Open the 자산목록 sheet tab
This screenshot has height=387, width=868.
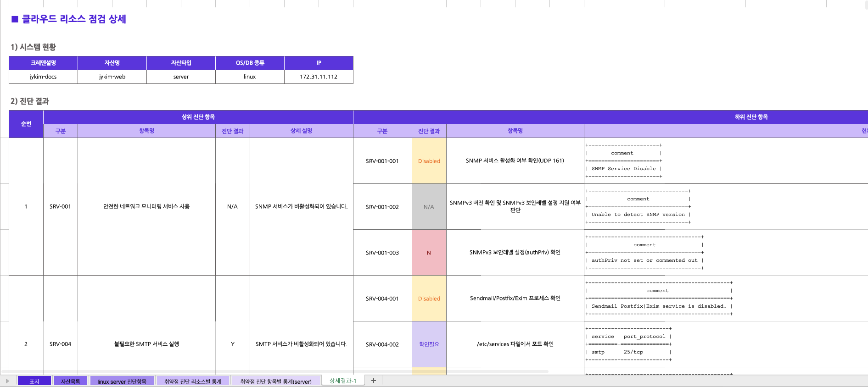point(70,381)
